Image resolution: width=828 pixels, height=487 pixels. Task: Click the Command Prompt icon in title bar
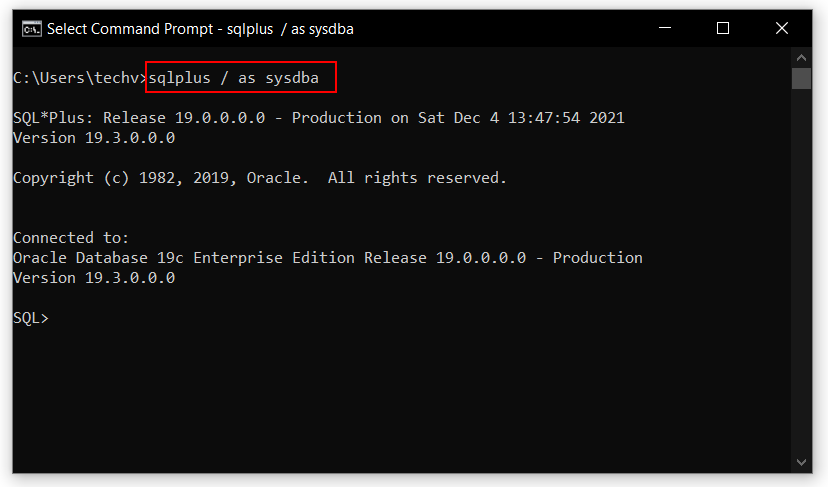pos(31,29)
